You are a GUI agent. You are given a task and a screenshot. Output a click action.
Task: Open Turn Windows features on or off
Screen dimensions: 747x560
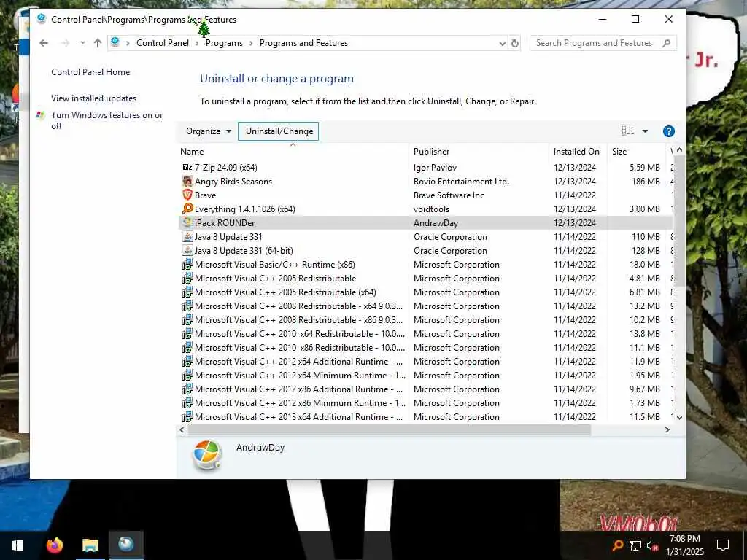[x=107, y=120]
